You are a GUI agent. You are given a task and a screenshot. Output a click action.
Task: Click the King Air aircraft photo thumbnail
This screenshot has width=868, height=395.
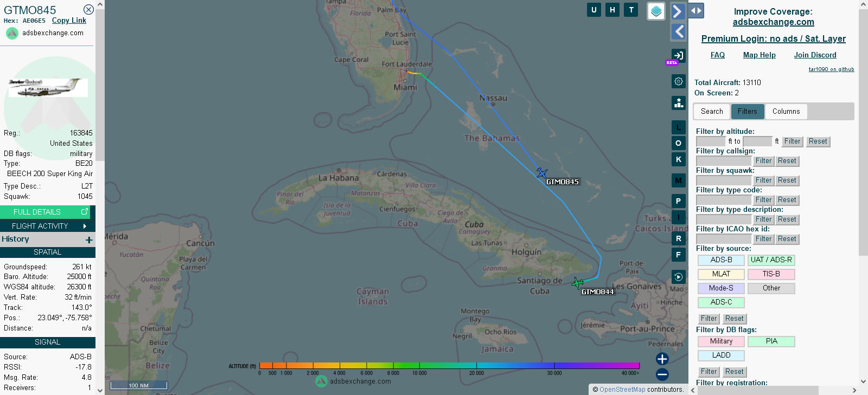tap(48, 88)
